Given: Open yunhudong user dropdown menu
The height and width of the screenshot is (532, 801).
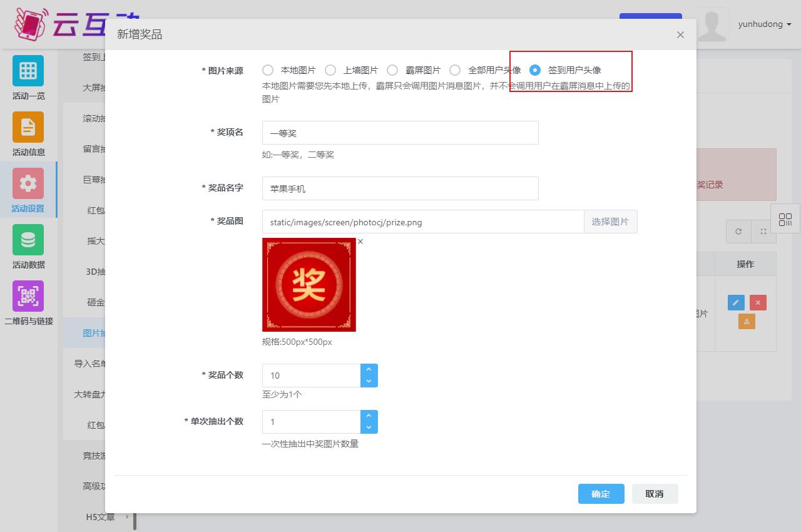Looking at the screenshot, I should [x=765, y=24].
